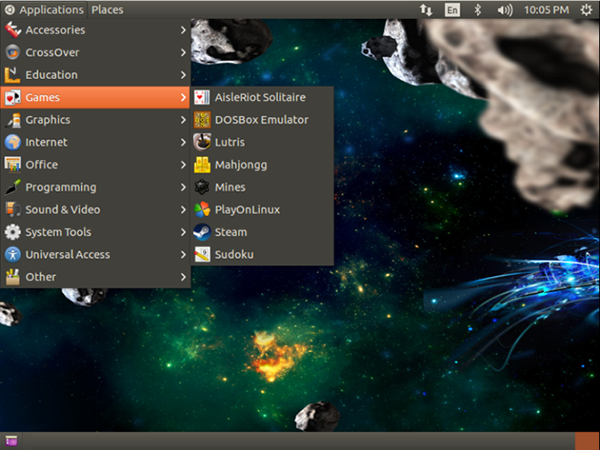Expand the Accessories submenu arrow
Viewport: 600px width, 450px height.
[183, 30]
